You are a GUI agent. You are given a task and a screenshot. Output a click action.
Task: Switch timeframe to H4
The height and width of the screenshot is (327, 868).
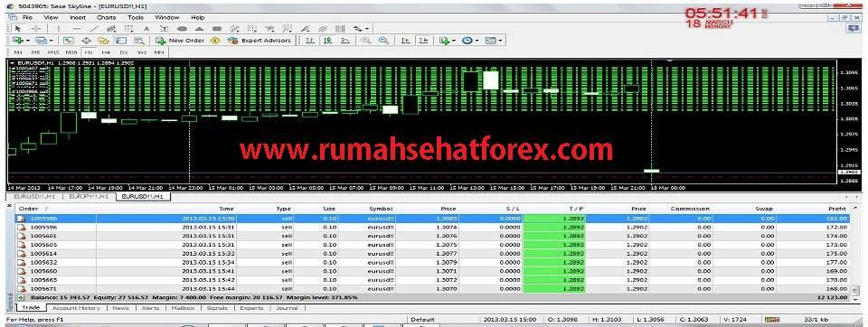click(106, 52)
